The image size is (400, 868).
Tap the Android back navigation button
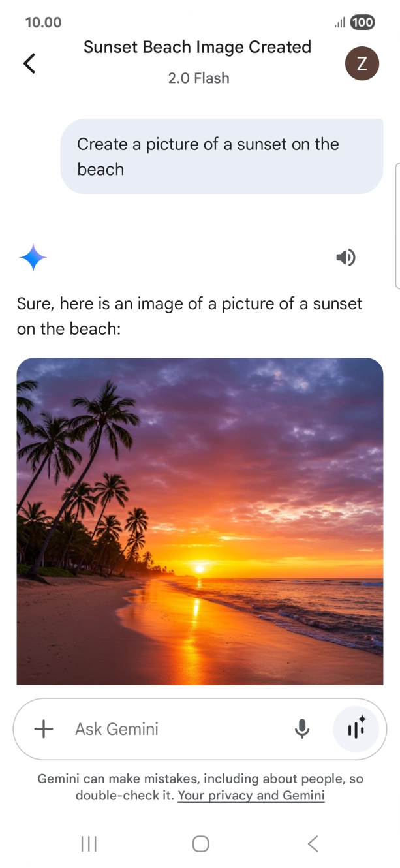coord(313,843)
